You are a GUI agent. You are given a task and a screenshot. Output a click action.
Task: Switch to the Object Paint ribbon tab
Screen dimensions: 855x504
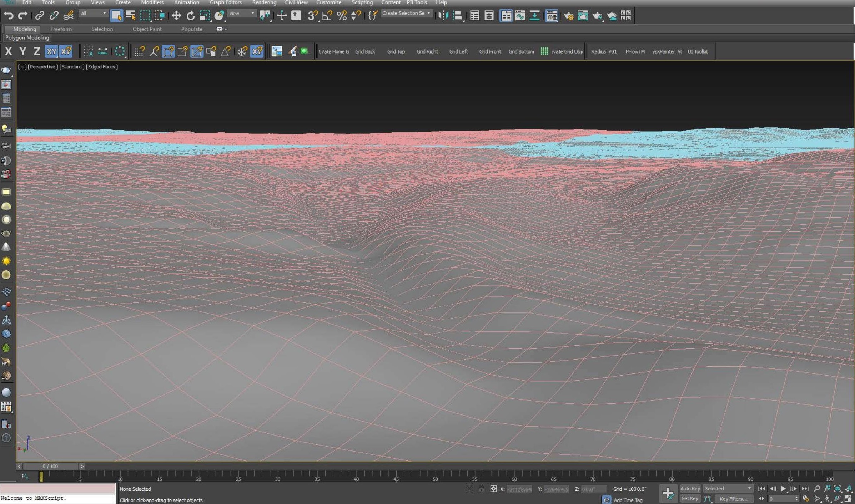147,29
